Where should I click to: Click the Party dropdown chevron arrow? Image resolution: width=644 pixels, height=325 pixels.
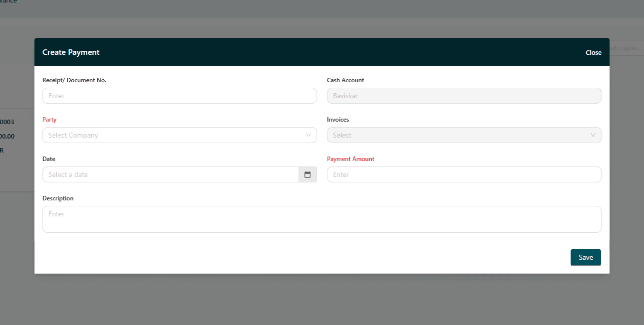tap(309, 135)
